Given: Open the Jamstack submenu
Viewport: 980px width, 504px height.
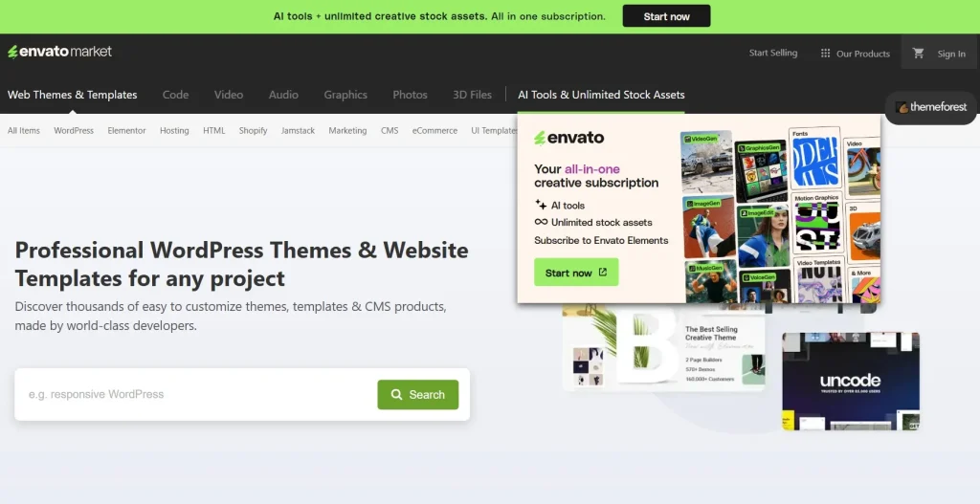Looking at the screenshot, I should pos(299,130).
